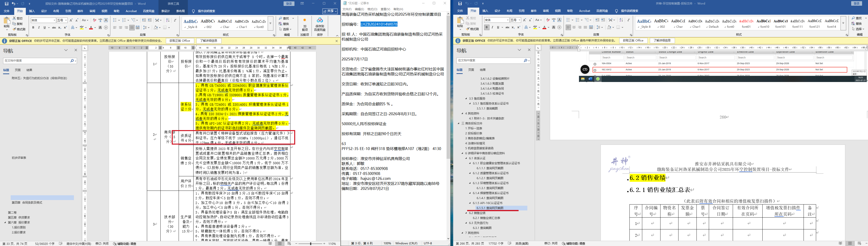Viewport: 868px width, 246px height.
Task: Increase font size in left Word ribbon
Action: pos(71,20)
